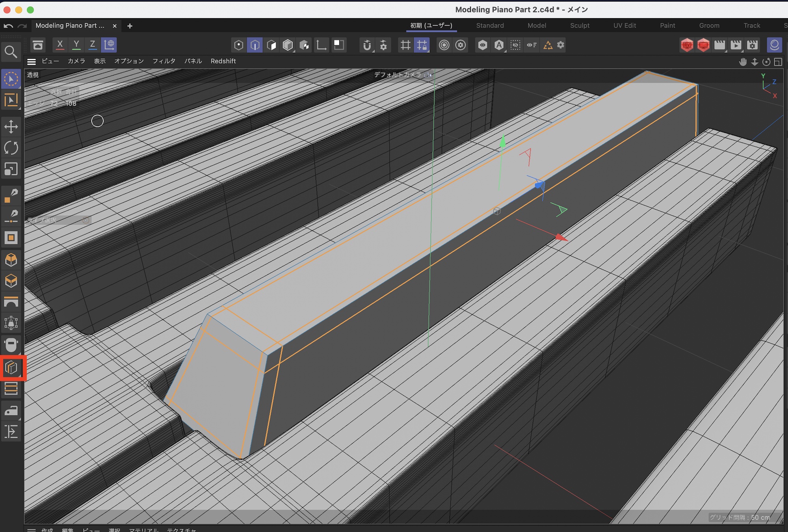The width and height of the screenshot is (788, 532).
Task: Toggle the Y axis lock
Action: click(76, 45)
